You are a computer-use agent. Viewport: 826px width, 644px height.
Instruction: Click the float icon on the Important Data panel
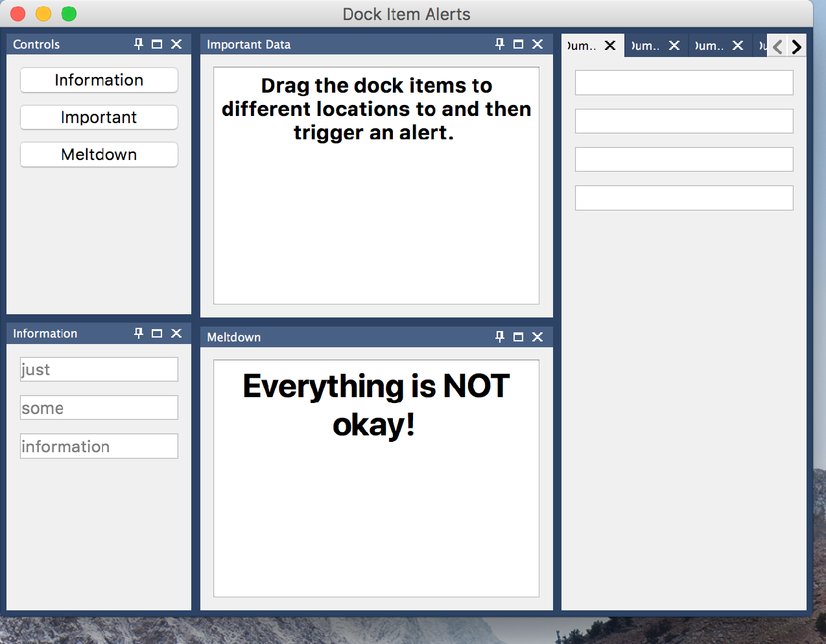pyautogui.click(x=517, y=44)
